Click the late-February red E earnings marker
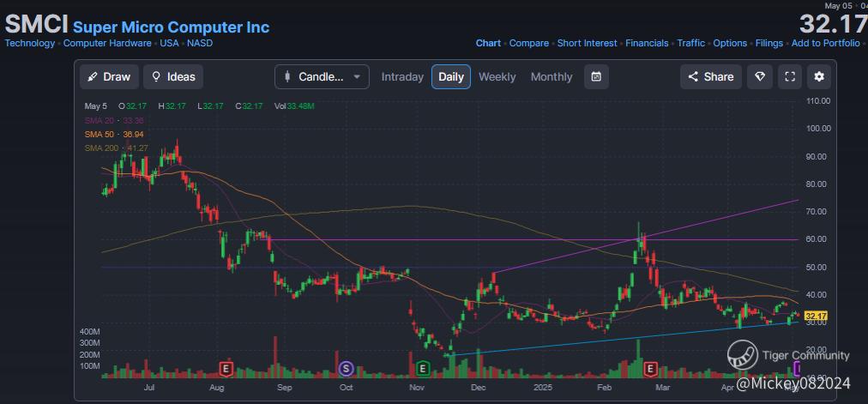The width and height of the screenshot is (868, 404). 650,367
